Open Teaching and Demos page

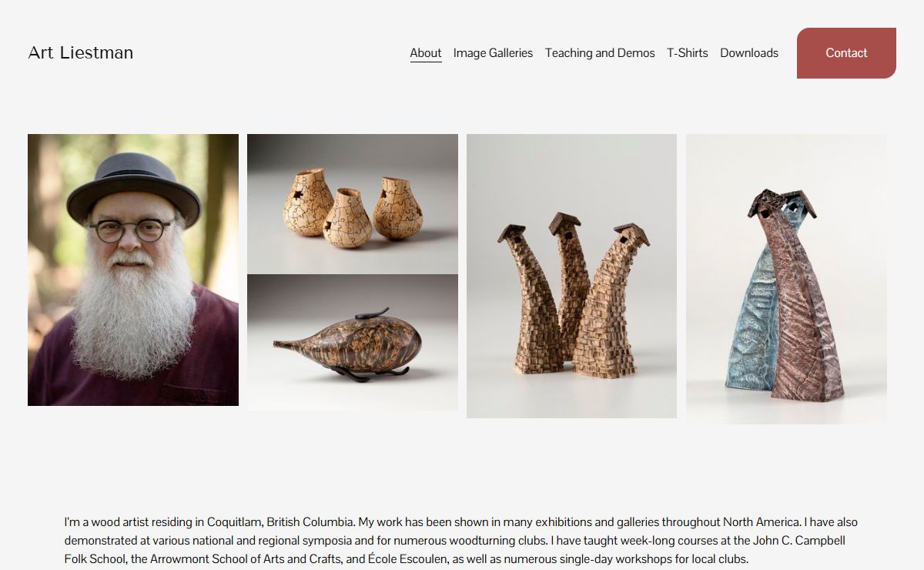point(600,53)
